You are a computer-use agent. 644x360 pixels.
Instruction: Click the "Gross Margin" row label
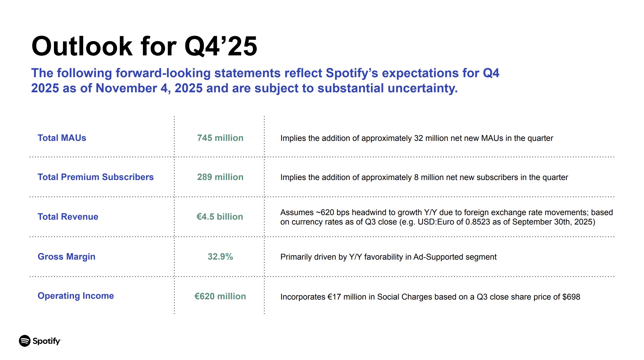(x=66, y=257)
